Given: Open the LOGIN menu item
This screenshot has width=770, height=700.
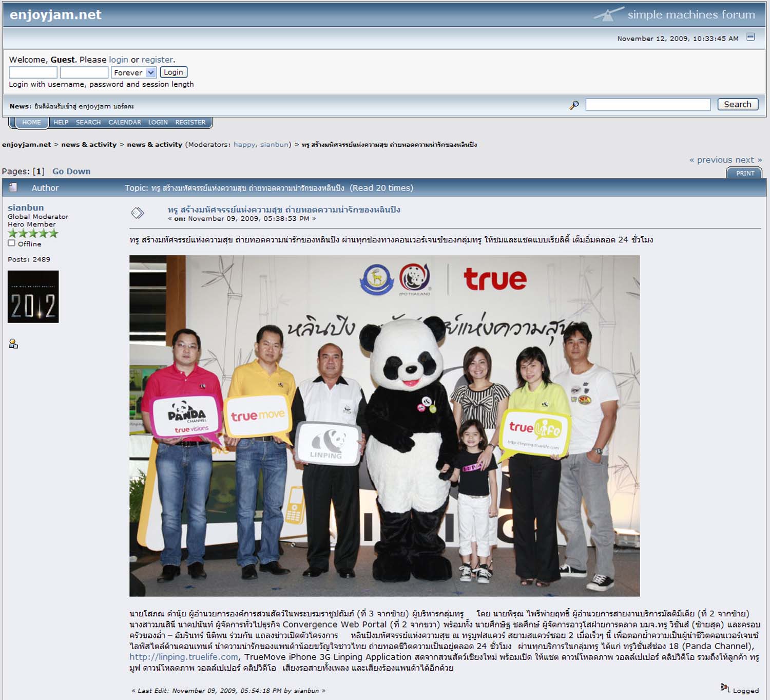Looking at the screenshot, I should point(158,122).
